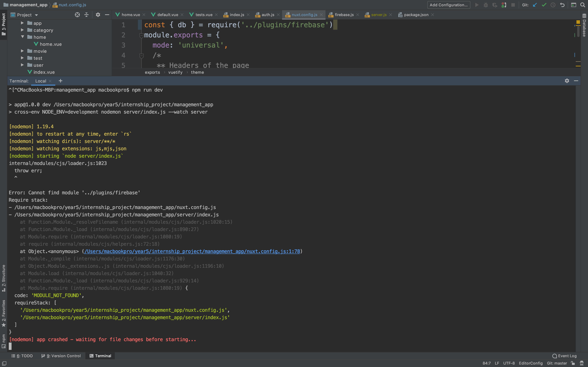Open Project panel options via gear icon
588x367 pixels.
click(98, 15)
